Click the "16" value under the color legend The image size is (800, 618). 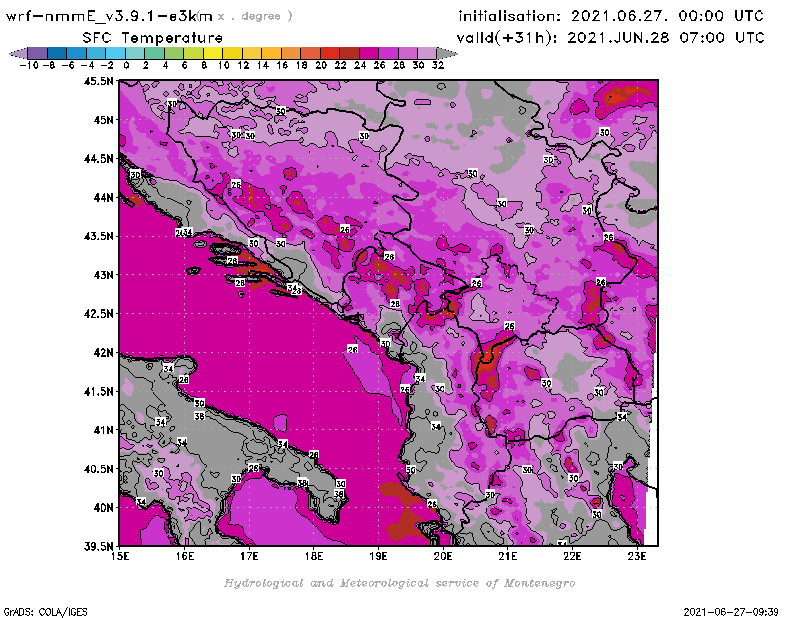point(282,65)
